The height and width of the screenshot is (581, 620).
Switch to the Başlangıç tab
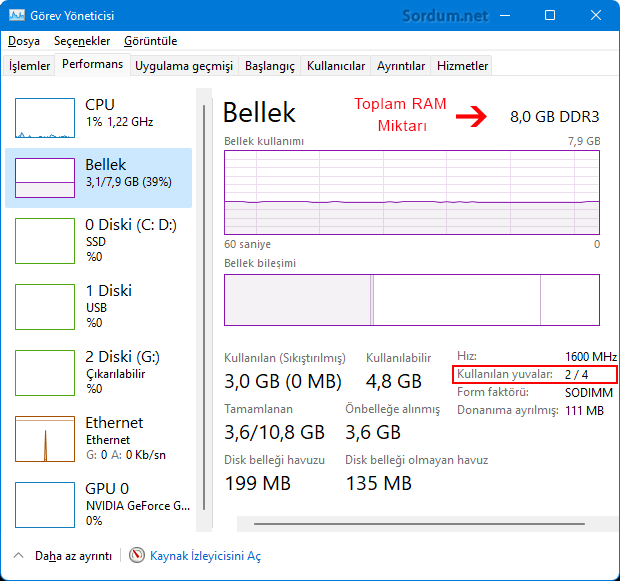[x=270, y=66]
